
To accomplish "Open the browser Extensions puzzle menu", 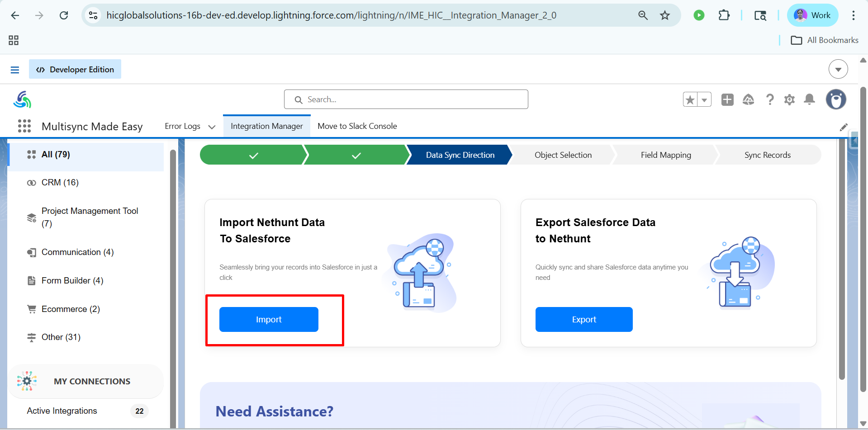I will [724, 15].
